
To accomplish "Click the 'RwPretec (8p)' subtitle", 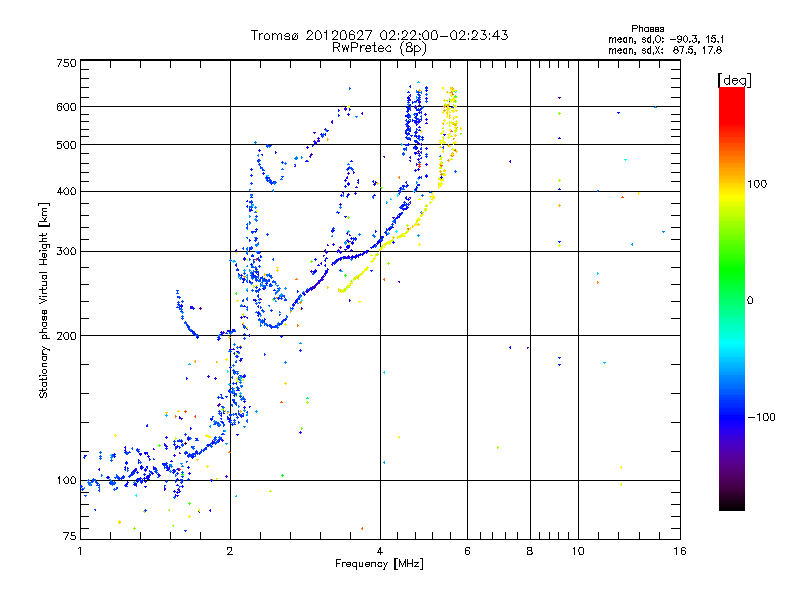I will click(x=379, y=48).
